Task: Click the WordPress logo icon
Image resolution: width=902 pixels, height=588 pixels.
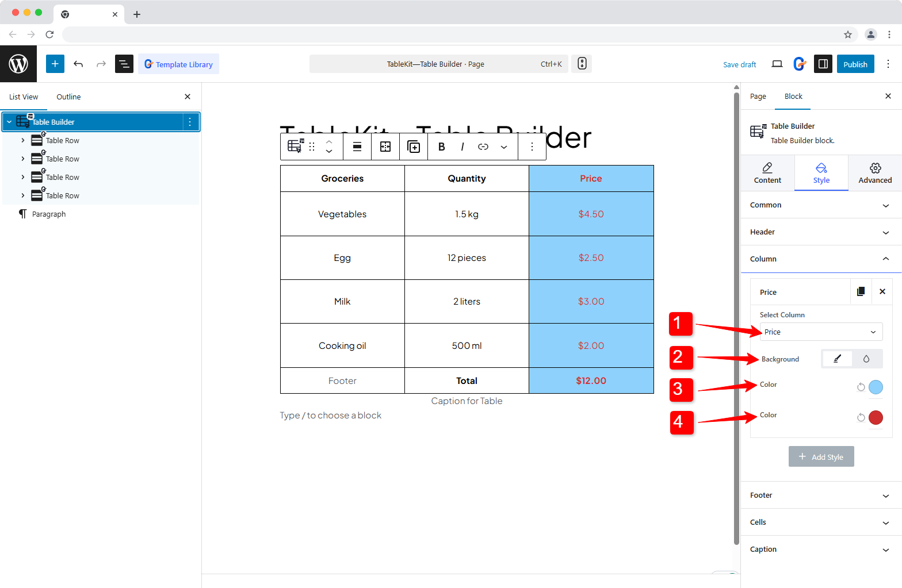Action: click(18, 64)
